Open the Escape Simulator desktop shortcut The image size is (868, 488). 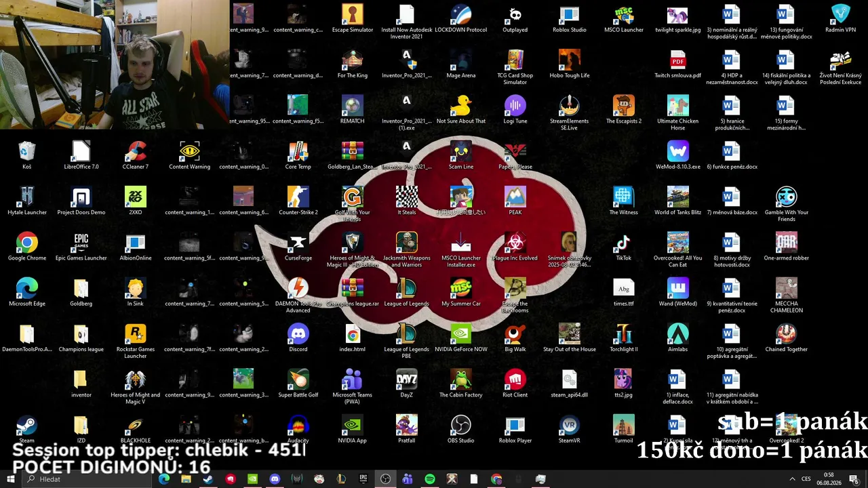[x=353, y=15]
